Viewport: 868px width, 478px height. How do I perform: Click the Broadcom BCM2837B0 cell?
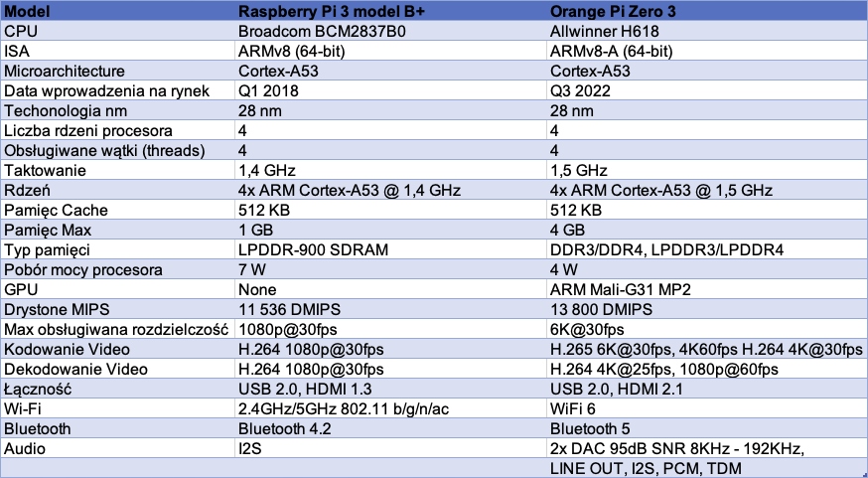pos(316,31)
